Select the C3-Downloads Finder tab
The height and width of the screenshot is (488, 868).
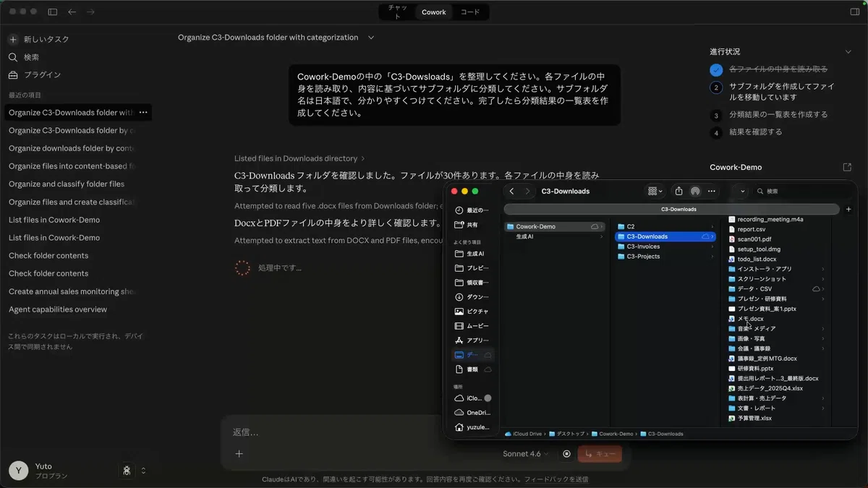coord(673,209)
